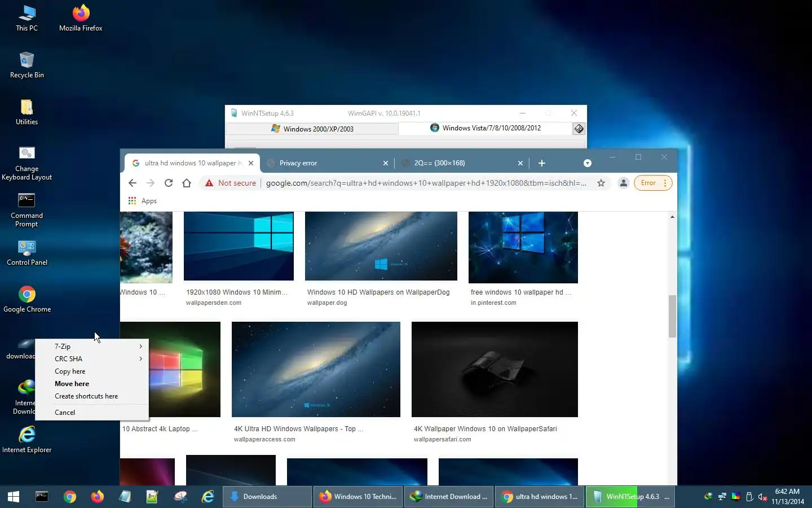The width and height of the screenshot is (812, 508).
Task: Switch to Windows Vista/7/8/10/2008/2012 tab
Action: point(486,128)
